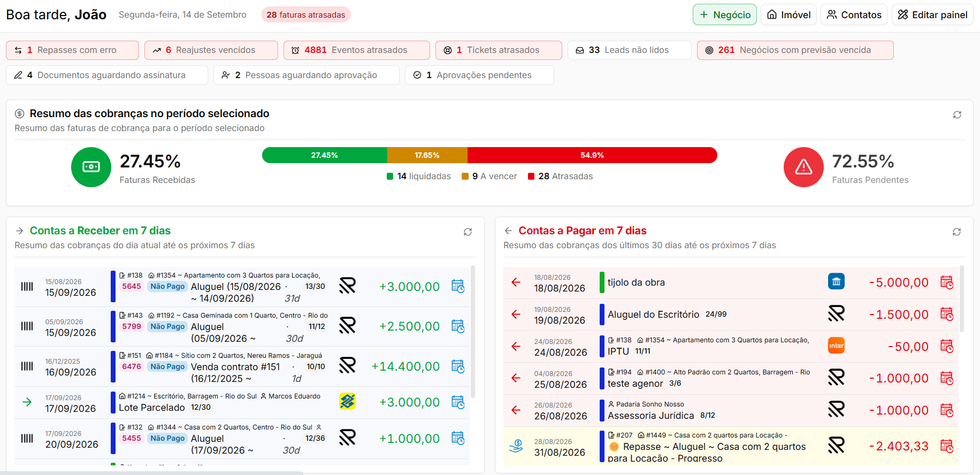Click the orange 17.65% progress segment
The image size is (980, 475).
tap(427, 155)
